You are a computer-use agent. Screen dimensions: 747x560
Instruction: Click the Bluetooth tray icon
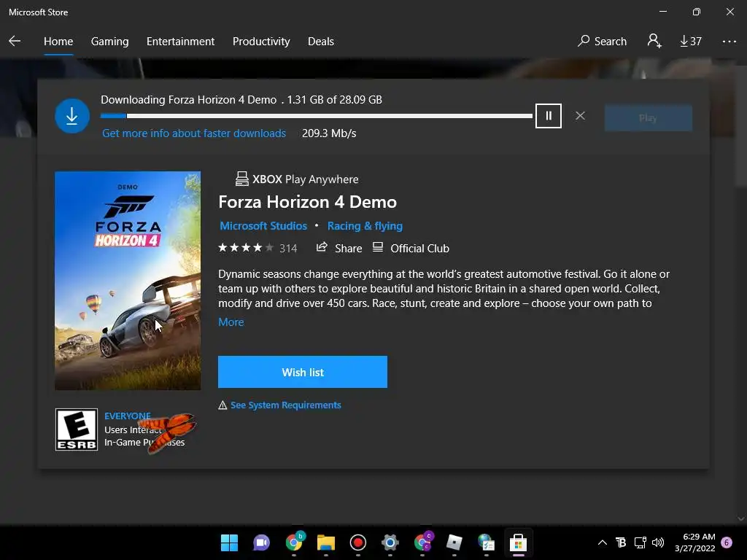click(621, 542)
